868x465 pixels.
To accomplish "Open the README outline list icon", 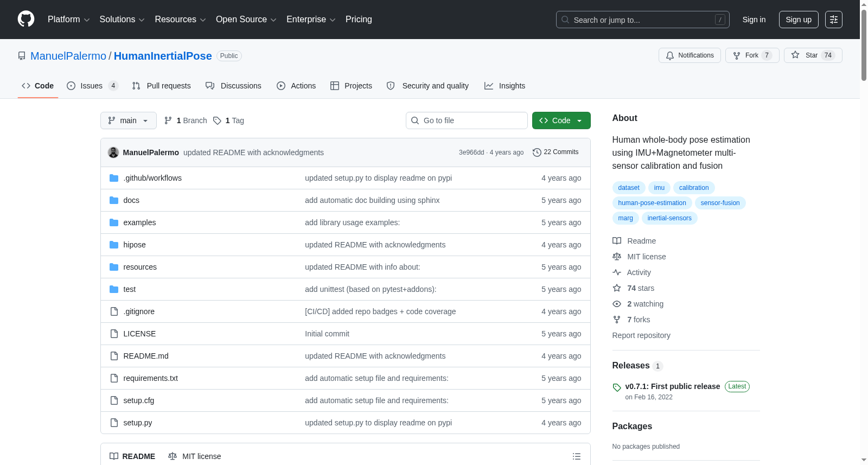I will tap(577, 456).
